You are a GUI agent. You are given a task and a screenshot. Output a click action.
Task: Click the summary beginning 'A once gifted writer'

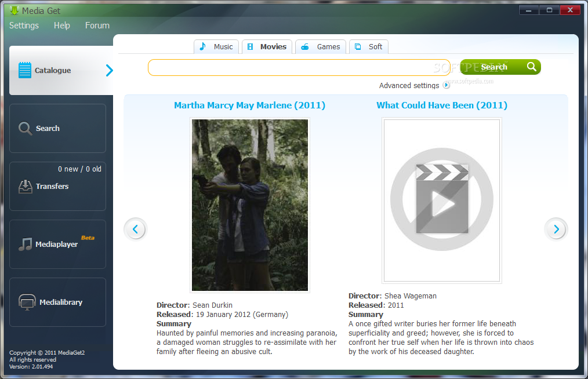[x=441, y=338]
